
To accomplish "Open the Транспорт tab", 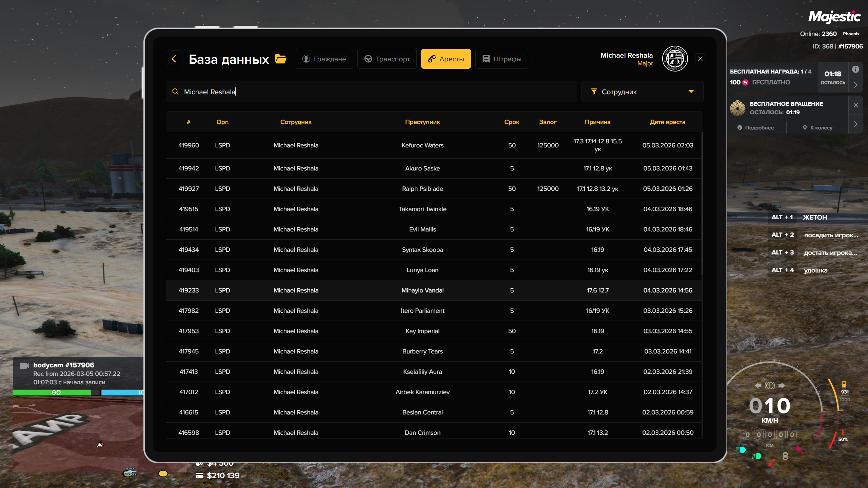I will [x=387, y=59].
